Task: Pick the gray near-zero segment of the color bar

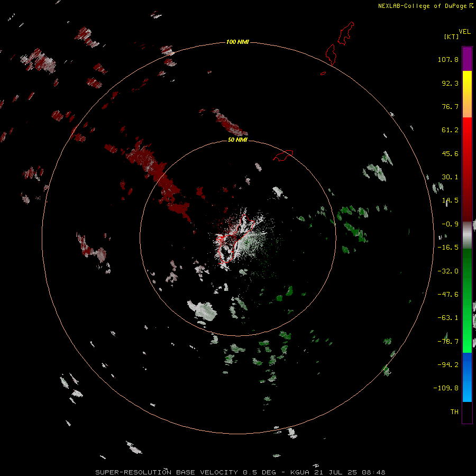Action: [467, 234]
